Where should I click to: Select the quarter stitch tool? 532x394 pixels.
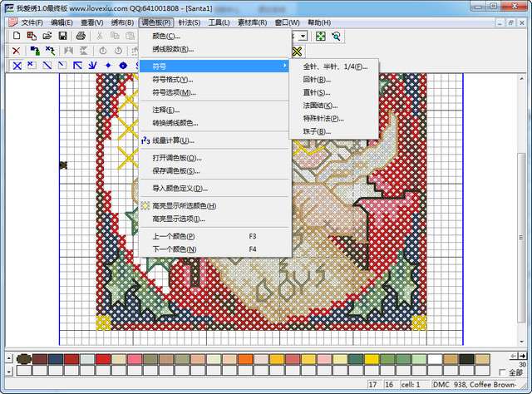[x=32, y=66]
